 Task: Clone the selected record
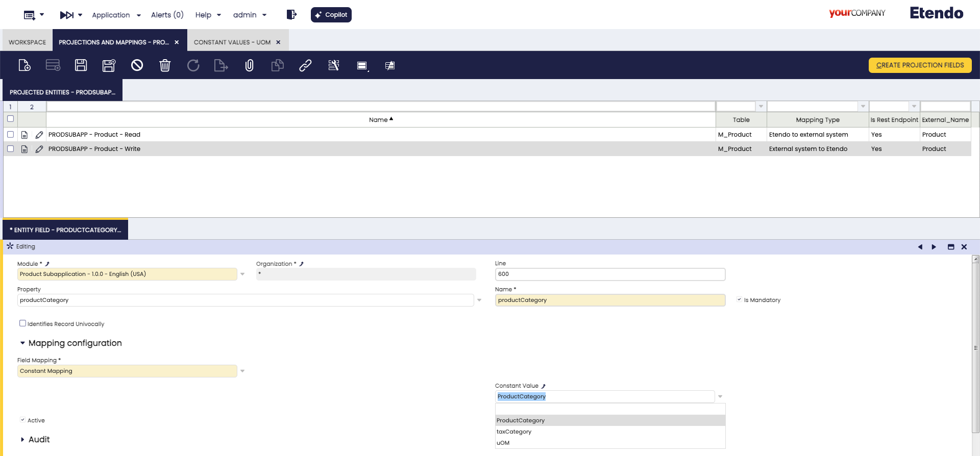tap(277, 65)
